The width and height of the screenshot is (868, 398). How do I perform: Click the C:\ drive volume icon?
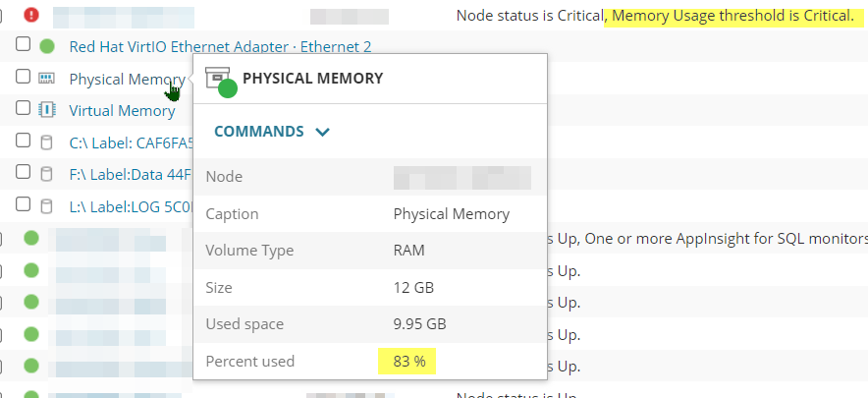click(x=47, y=142)
